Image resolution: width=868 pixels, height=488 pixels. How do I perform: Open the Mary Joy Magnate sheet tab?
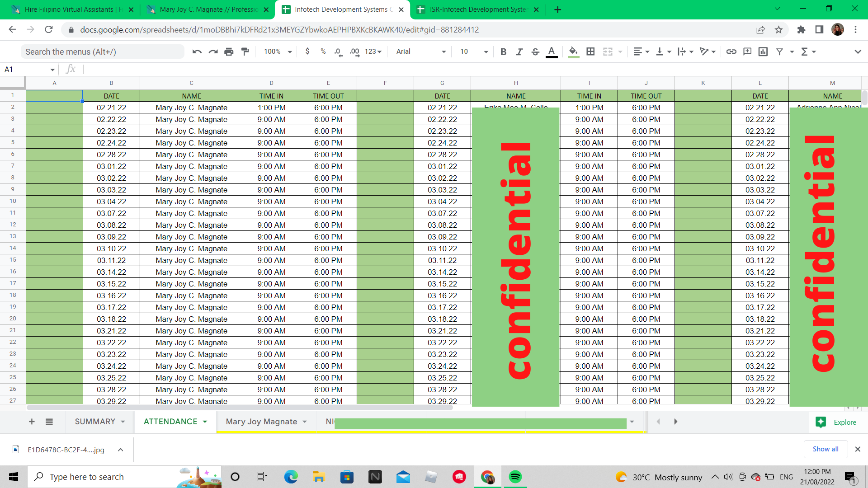click(x=261, y=422)
